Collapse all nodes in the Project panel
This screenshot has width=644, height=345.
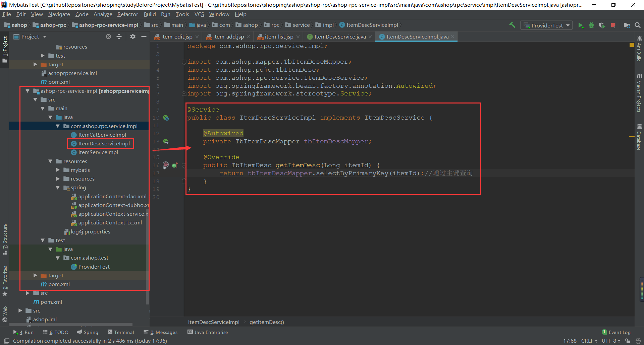tap(119, 37)
